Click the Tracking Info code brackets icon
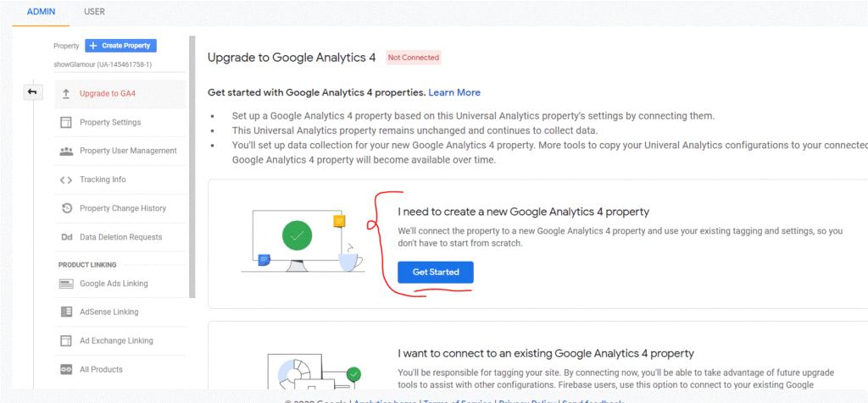The width and height of the screenshot is (868, 403). [66, 179]
